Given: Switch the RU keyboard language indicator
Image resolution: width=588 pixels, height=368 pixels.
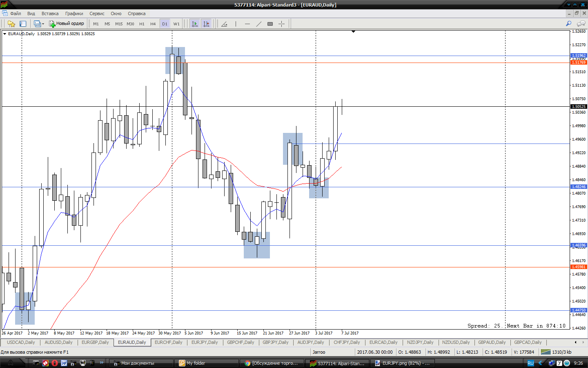Looking at the screenshot, I should click(x=530, y=363).
